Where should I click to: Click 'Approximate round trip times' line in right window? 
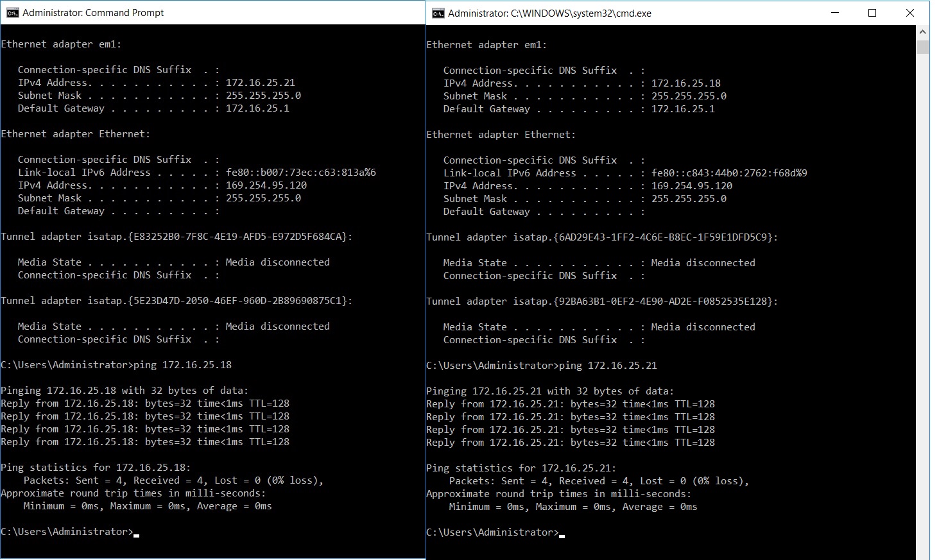click(x=558, y=494)
